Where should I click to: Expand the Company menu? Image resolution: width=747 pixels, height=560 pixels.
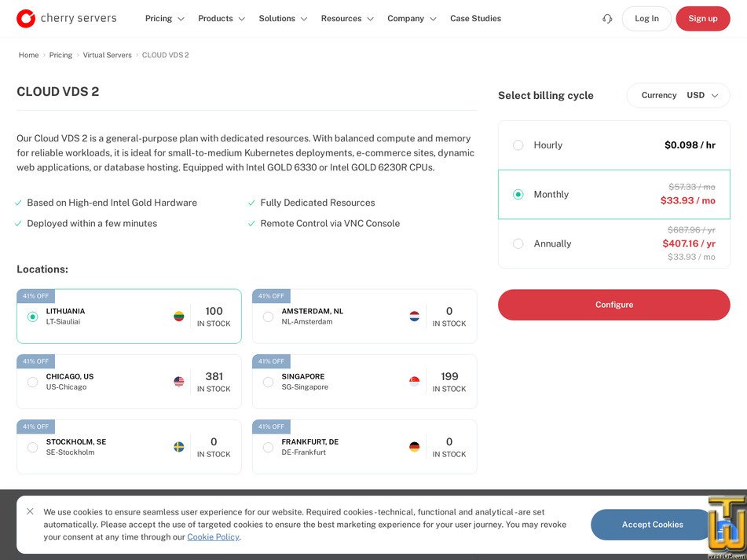pyautogui.click(x=412, y=19)
